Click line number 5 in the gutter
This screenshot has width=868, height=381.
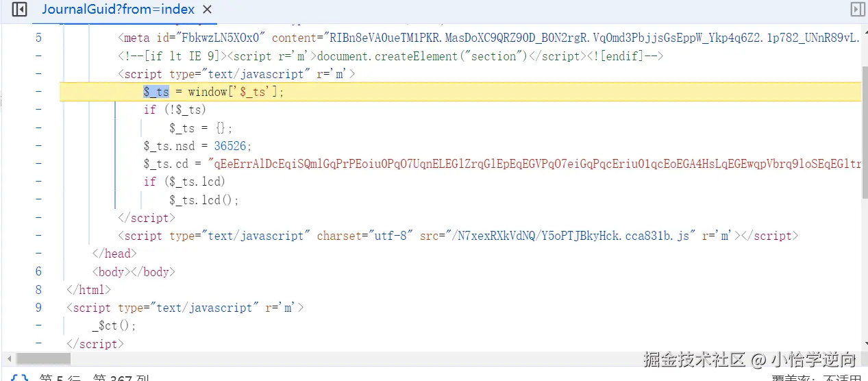[38, 38]
